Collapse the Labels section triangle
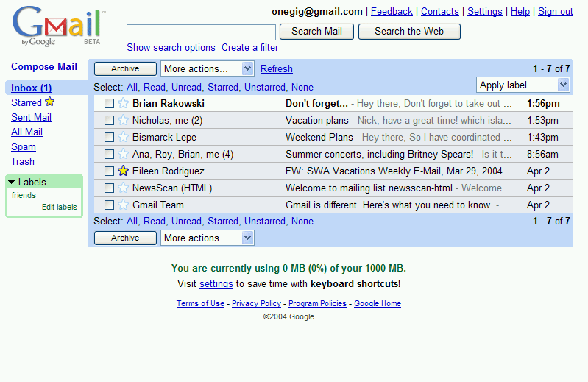588x382 pixels. pos(11,182)
